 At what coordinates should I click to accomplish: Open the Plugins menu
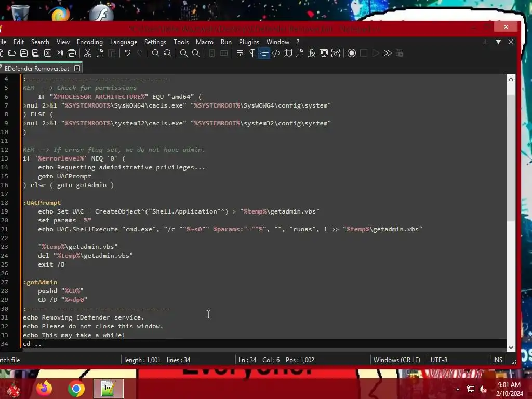pyautogui.click(x=249, y=42)
